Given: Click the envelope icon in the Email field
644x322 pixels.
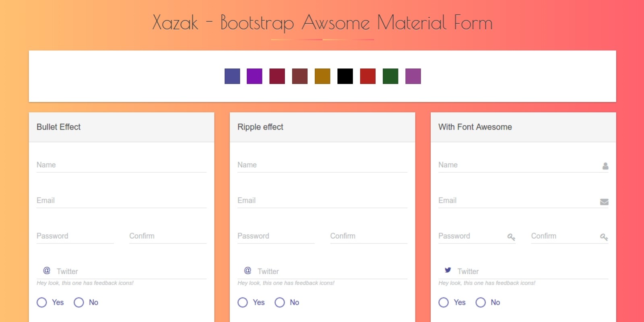Looking at the screenshot, I should pos(604,202).
